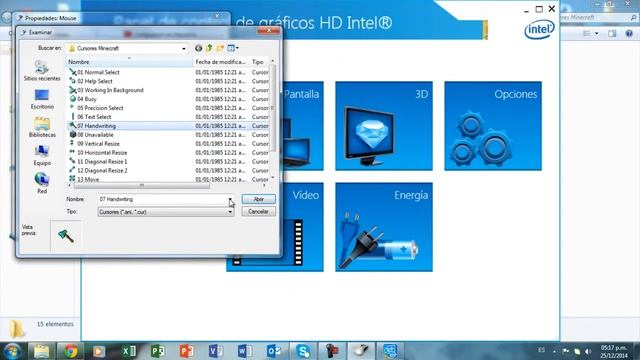
Task: Select file 08 Unavailable
Action: [95, 135]
